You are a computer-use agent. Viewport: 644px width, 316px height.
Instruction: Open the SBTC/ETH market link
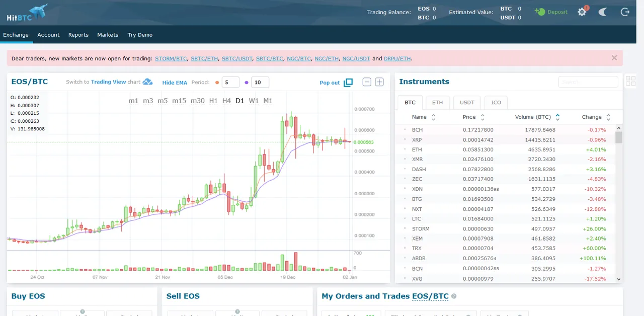pyautogui.click(x=204, y=58)
